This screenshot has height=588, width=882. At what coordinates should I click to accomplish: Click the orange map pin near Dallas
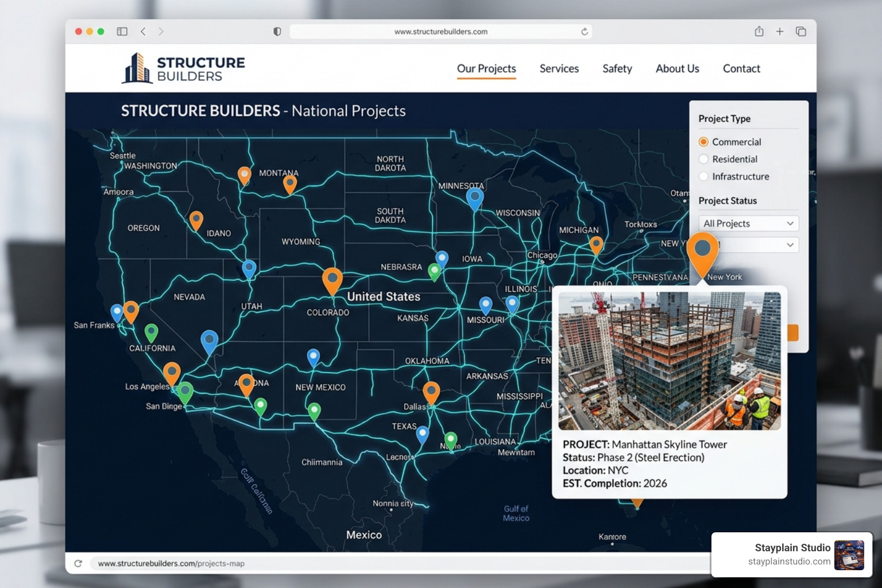pos(431,393)
